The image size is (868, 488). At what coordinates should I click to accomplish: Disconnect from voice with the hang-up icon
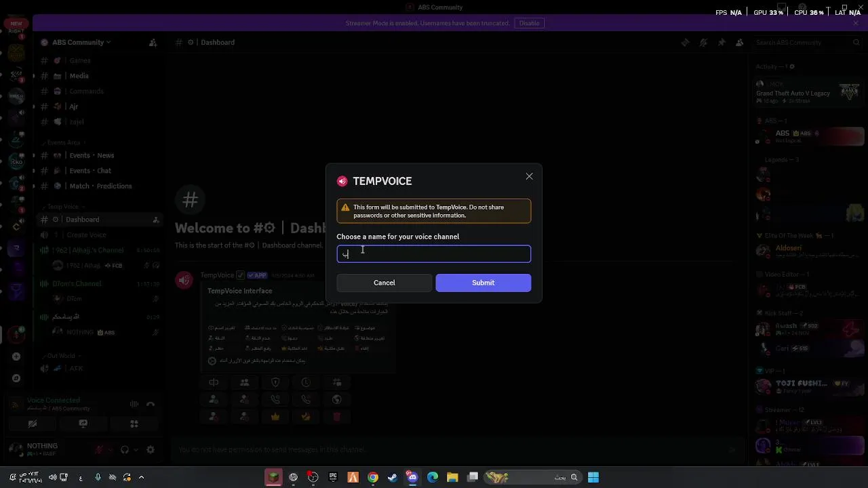pyautogui.click(x=151, y=404)
